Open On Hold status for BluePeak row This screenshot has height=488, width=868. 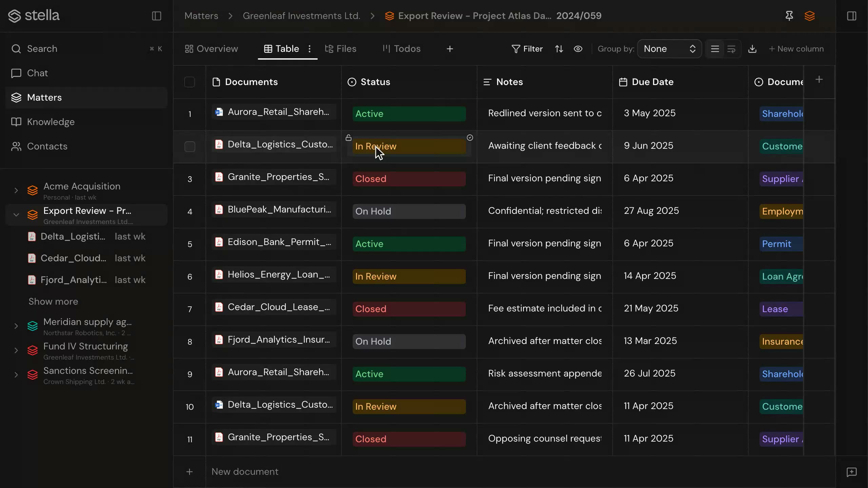pos(409,211)
